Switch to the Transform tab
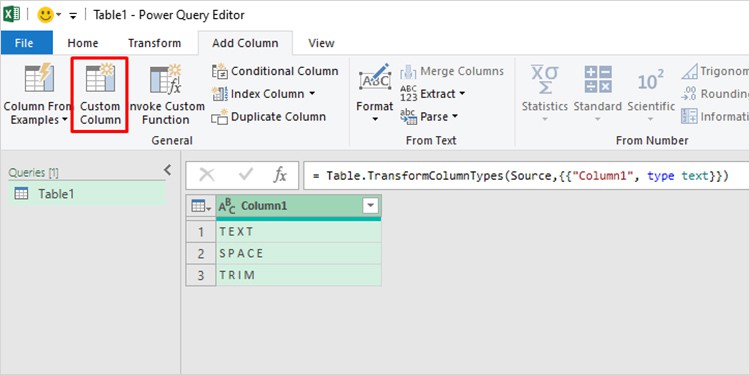Image resolution: width=750 pixels, height=375 pixels. click(154, 43)
